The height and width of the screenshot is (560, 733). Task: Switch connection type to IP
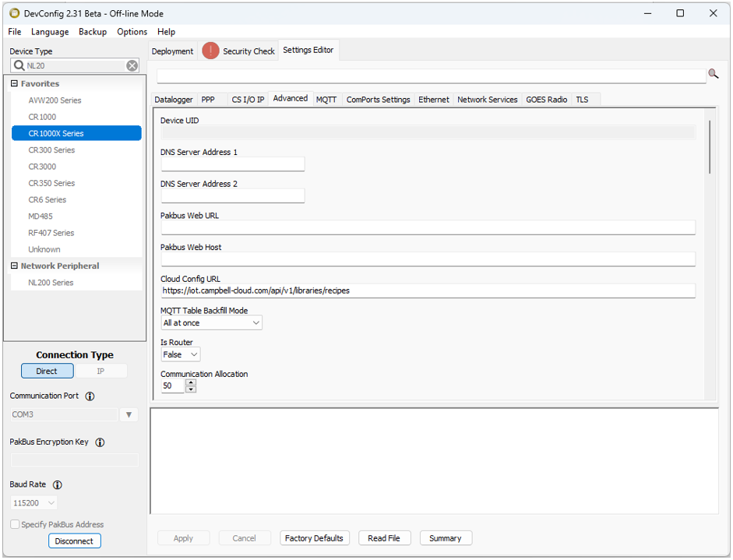coord(100,372)
